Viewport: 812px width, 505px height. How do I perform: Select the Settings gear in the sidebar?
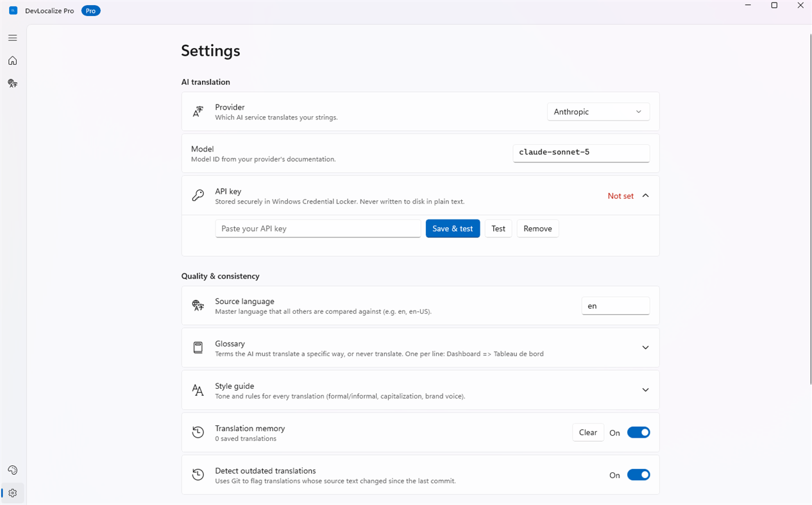tap(12, 493)
